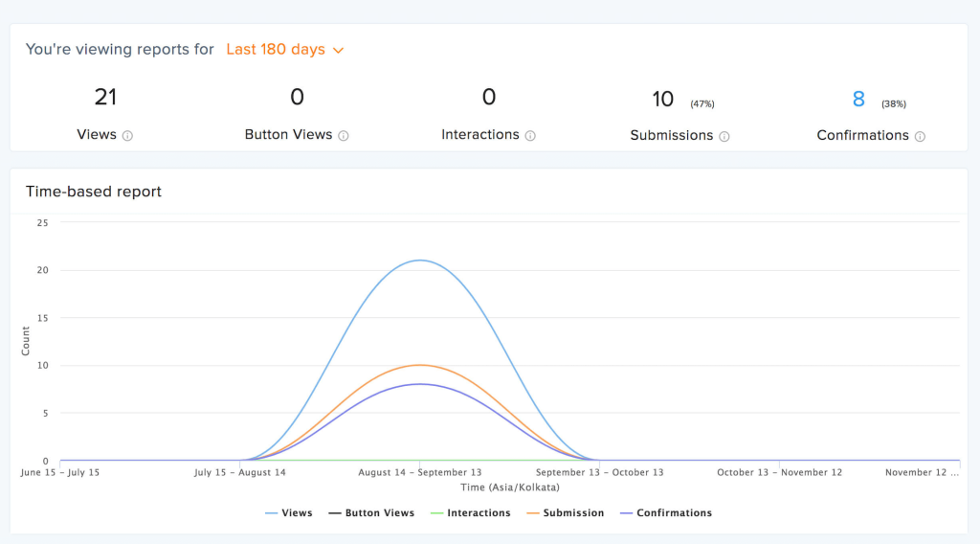This screenshot has width=980, height=544.
Task: Click the peak of the blue Views curve
Action: pyautogui.click(x=420, y=261)
